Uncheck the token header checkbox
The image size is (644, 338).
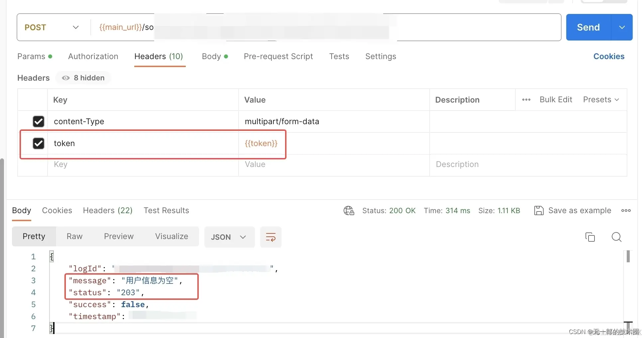click(x=39, y=143)
